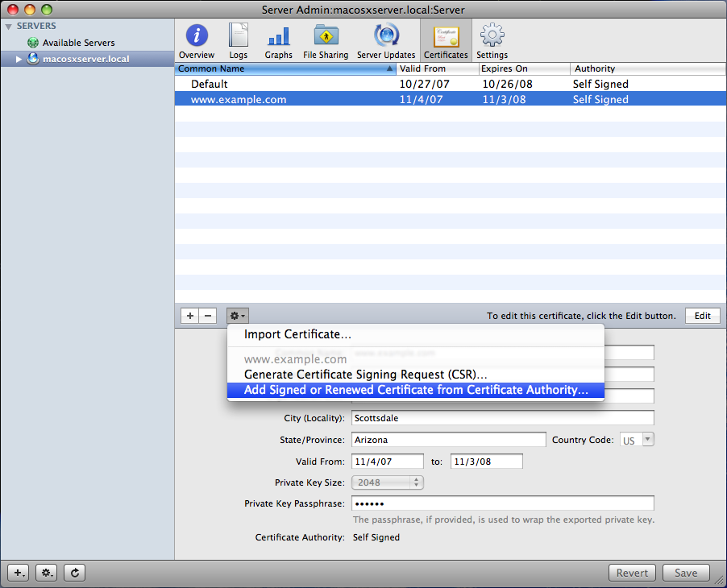
Task: Select the Default certificate row
Action: [x=451, y=84]
